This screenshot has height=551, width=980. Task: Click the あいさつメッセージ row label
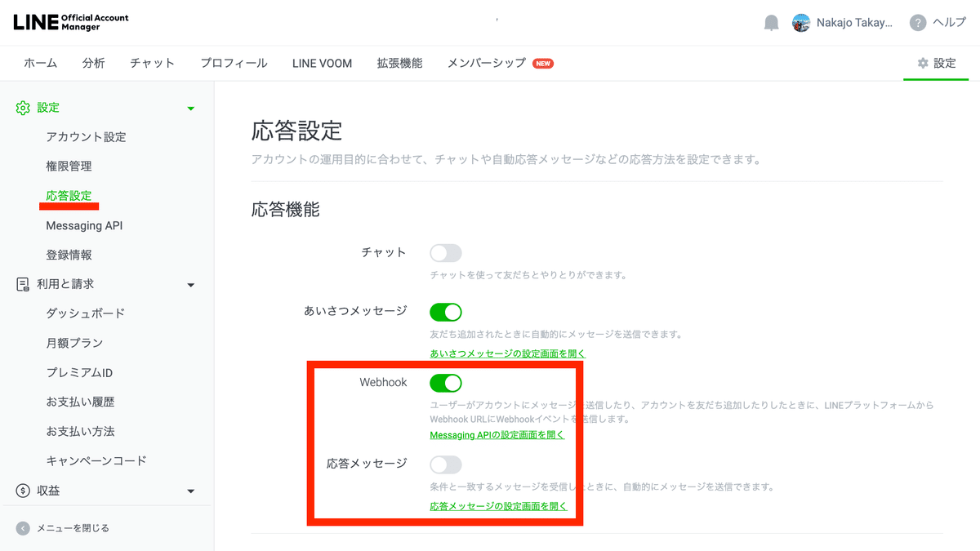click(x=355, y=311)
